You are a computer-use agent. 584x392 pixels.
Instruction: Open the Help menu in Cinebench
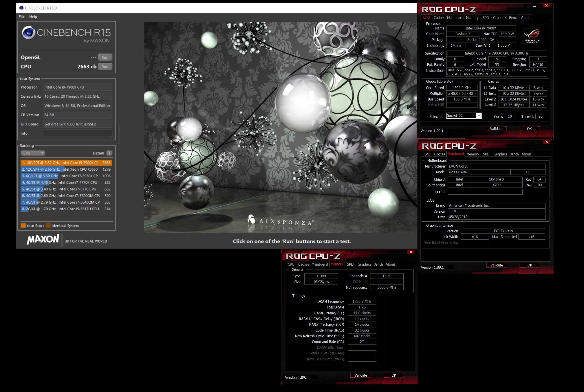coord(33,16)
